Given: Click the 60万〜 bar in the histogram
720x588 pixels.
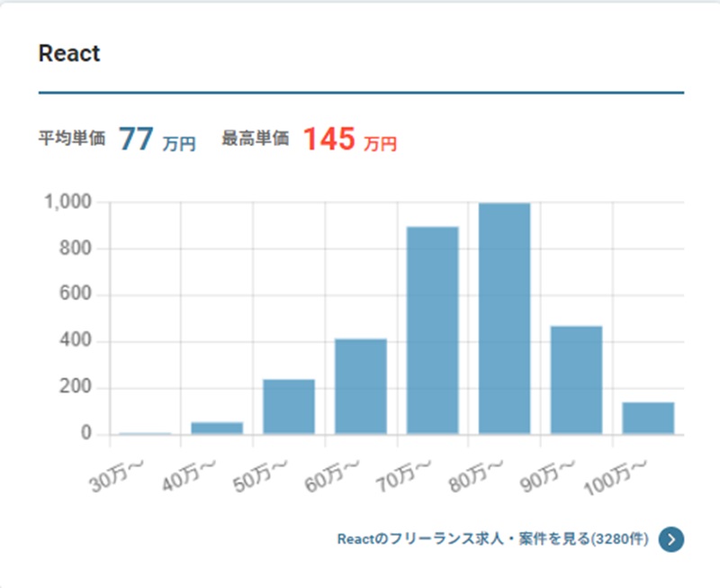Looking at the screenshot, I should [361, 386].
